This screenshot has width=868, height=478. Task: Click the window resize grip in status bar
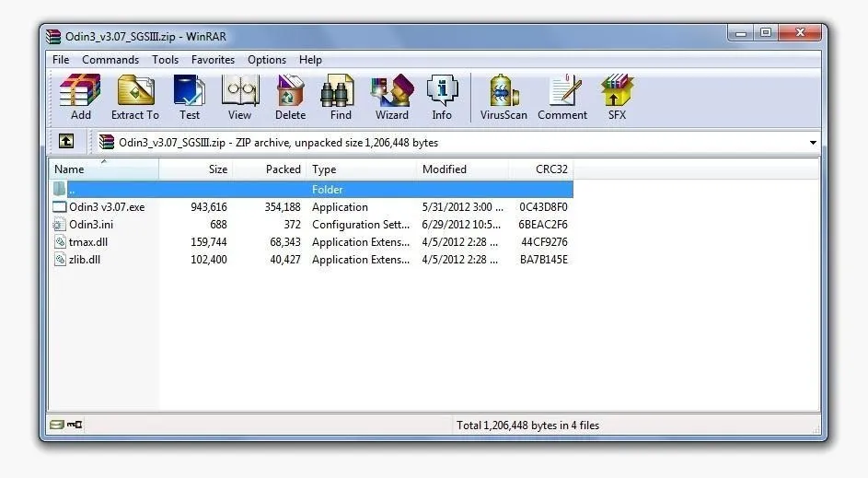pos(816,428)
